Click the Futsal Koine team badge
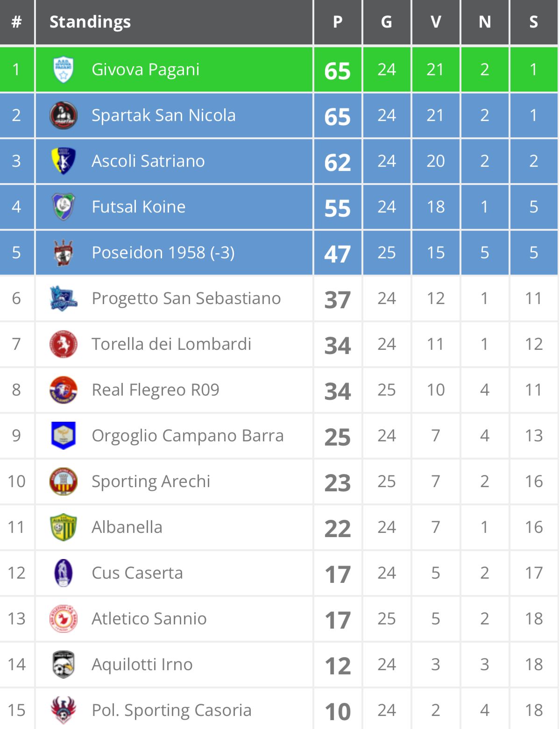560x729 pixels. click(64, 207)
